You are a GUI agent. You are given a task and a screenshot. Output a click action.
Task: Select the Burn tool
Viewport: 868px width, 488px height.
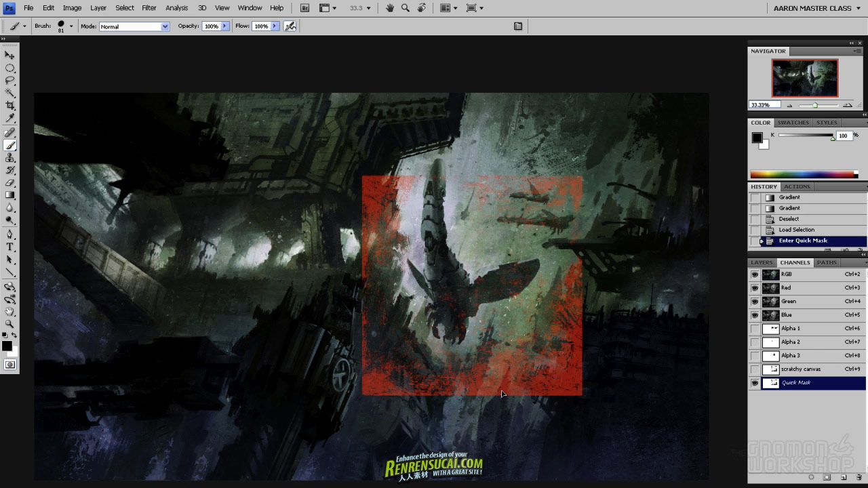click(9, 220)
